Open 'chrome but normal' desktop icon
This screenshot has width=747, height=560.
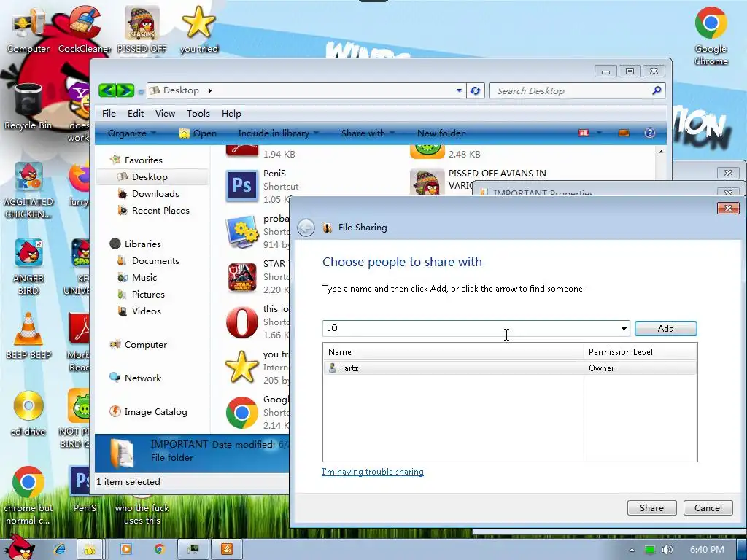[28, 495]
